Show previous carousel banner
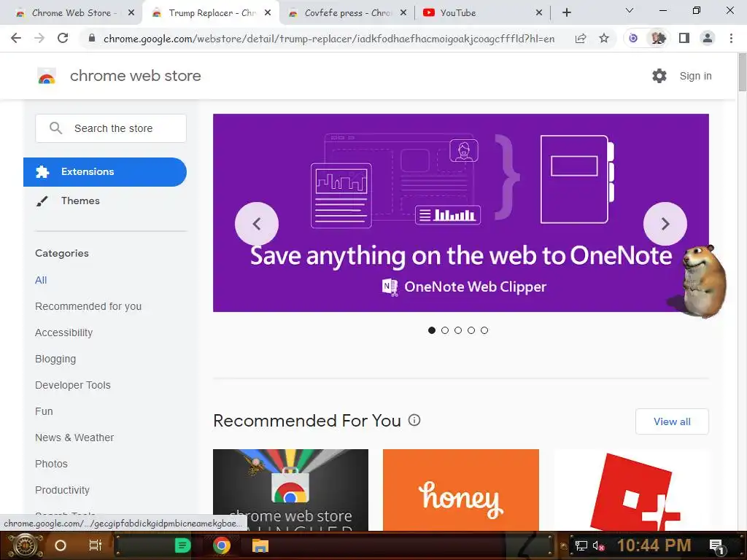The image size is (747, 560). coord(257,224)
